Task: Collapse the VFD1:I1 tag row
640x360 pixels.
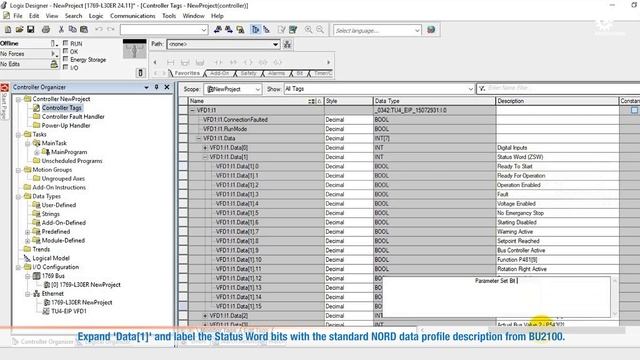Action: [x=193, y=110]
